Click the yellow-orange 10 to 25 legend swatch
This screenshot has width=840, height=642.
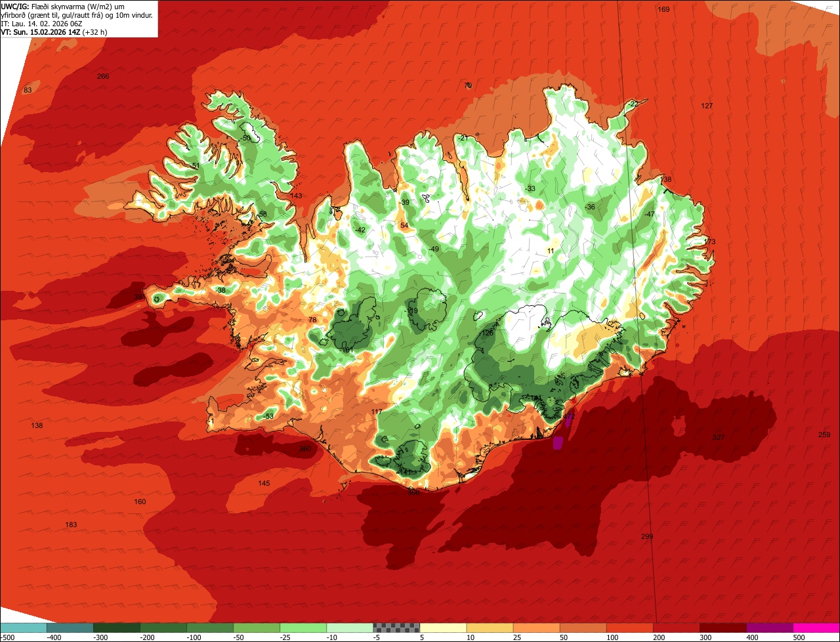490,628
